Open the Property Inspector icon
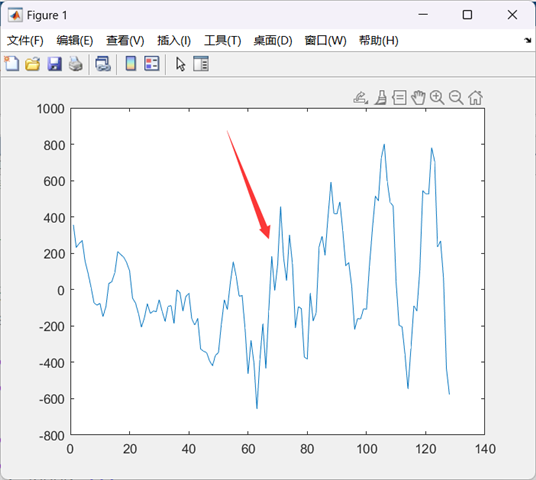This screenshot has width=536, height=480. (201, 64)
